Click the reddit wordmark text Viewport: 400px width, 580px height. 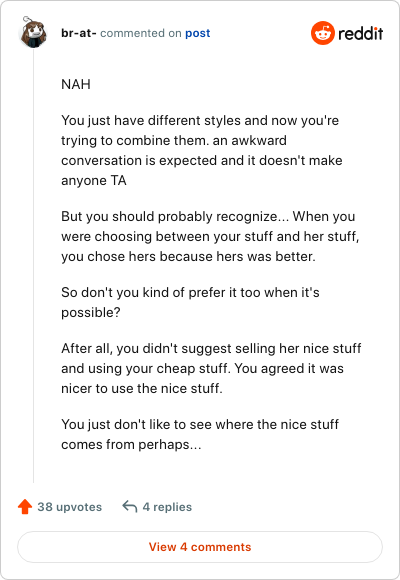click(x=361, y=33)
